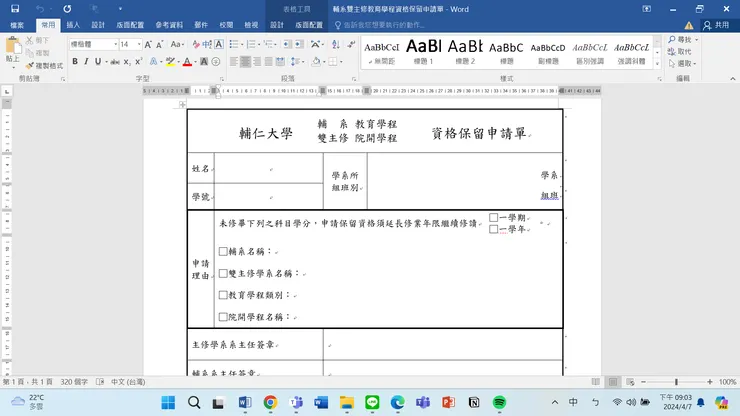Viewport: 740px width, 416px height.
Task: Apply the 標題 1 heading style
Action: point(423,52)
